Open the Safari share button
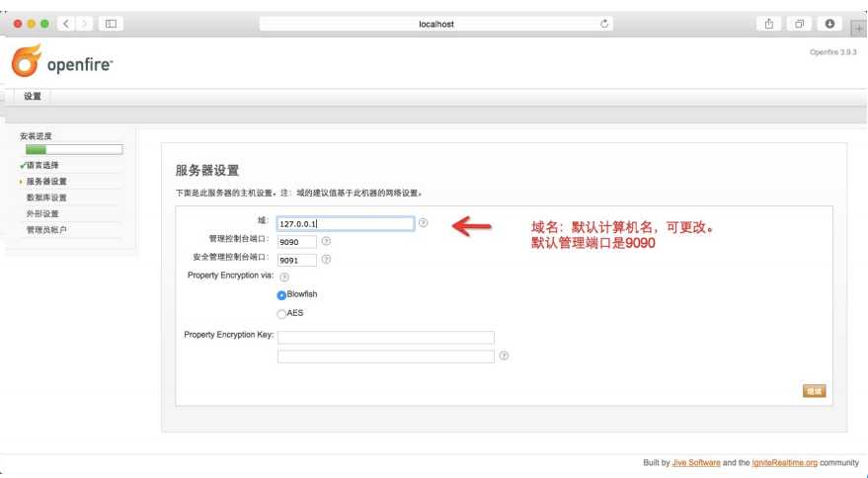The height and width of the screenshot is (478, 868). pyautogui.click(x=769, y=24)
